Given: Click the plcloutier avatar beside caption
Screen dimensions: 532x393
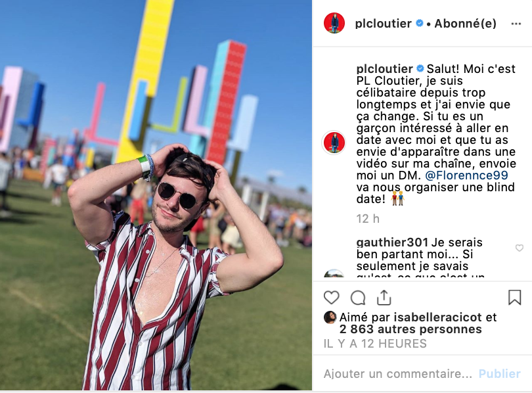Looking at the screenshot, I should (334, 143).
